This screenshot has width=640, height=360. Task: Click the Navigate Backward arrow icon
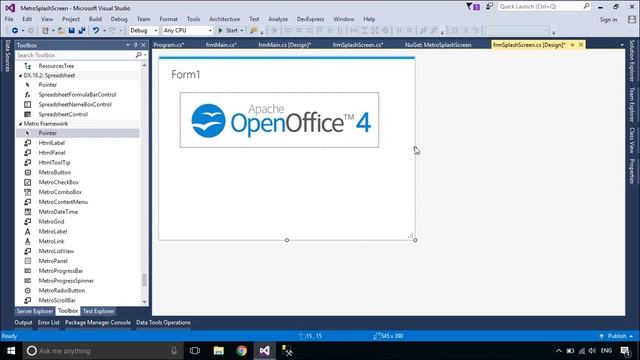click(15, 31)
